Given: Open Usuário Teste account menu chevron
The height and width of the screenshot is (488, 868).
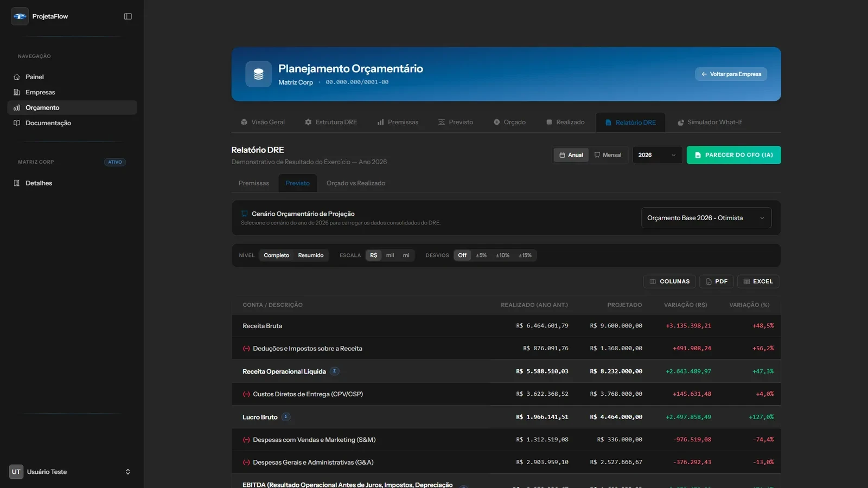Looking at the screenshot, I should (128, 472).
